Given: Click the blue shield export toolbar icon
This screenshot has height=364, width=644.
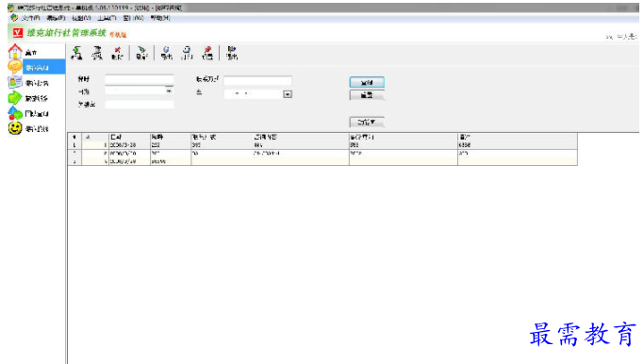Looking at the screenshot, I should pyautogui.click(x=166, y=53).
